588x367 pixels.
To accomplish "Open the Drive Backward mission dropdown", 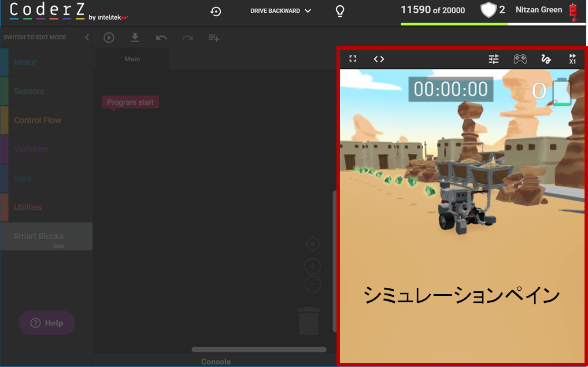I will pos(280,11).
